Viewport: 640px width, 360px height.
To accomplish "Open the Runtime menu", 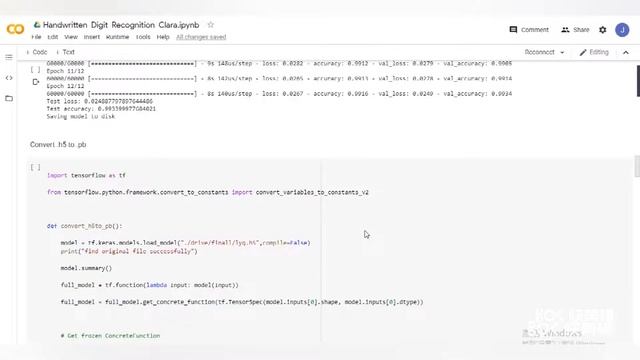I will click(118, 37).
